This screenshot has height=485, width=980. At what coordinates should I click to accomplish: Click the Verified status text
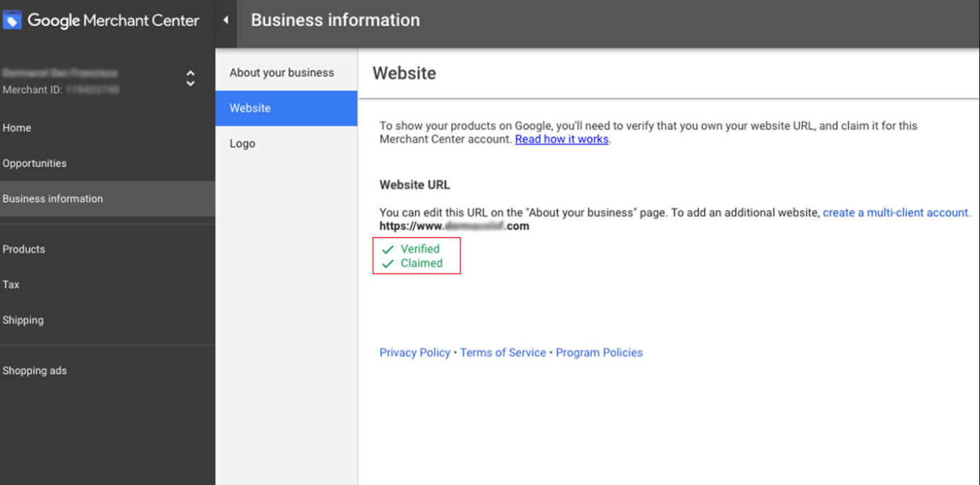tap(420, 249)
